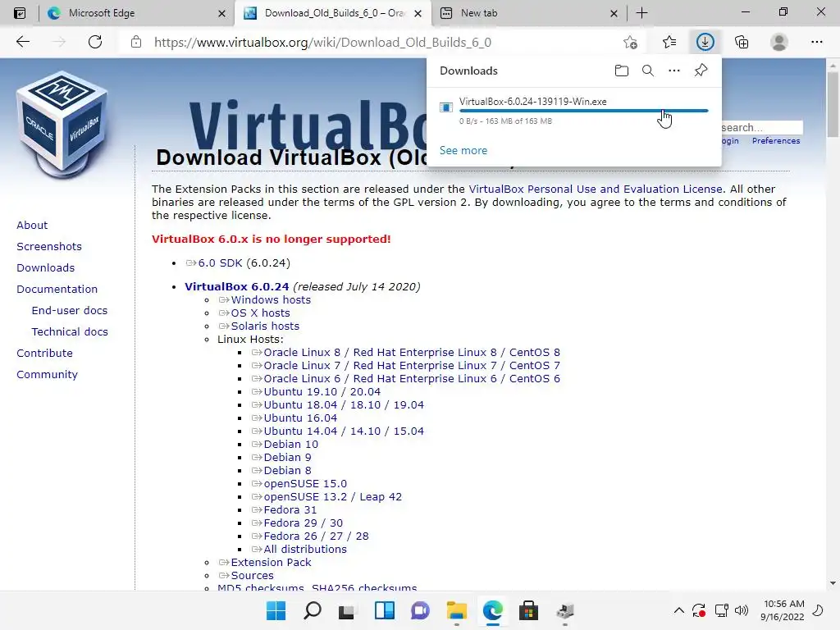Search downloads magnifier icon

(648, 71)
